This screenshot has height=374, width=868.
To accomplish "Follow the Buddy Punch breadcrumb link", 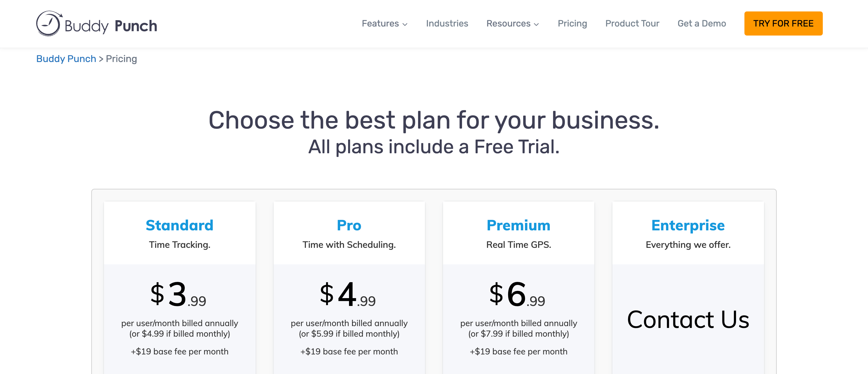I will [x=66, y=59].
